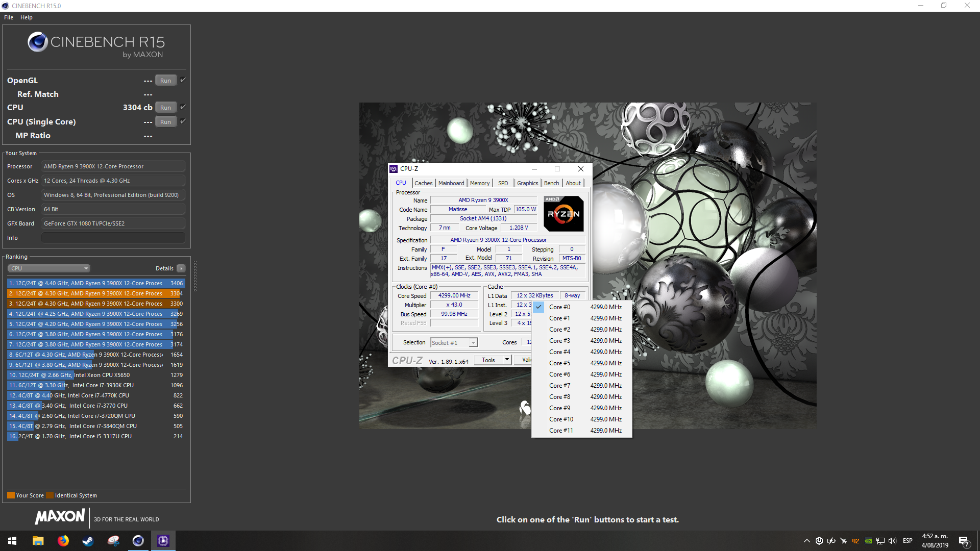
Task: Toggle the CPU (Single Core) test checkmark
Action: click(183, 121)
